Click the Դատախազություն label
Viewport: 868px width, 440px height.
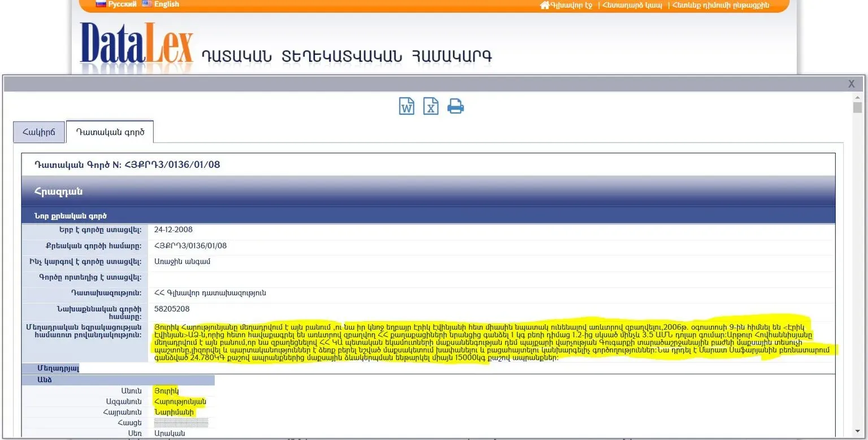(106, 293)
